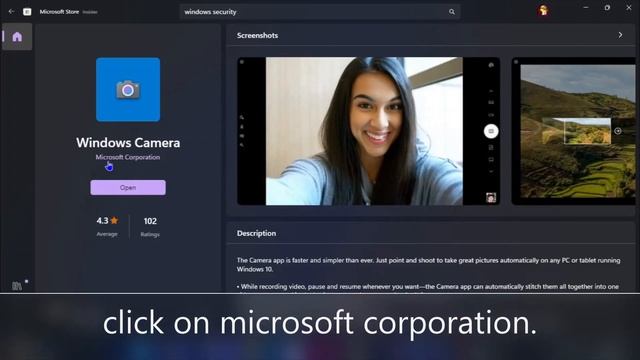The image size is (640, 360).
Task: Click the Microsoft Corporation publisher link
Action: (x=128, y=157)
